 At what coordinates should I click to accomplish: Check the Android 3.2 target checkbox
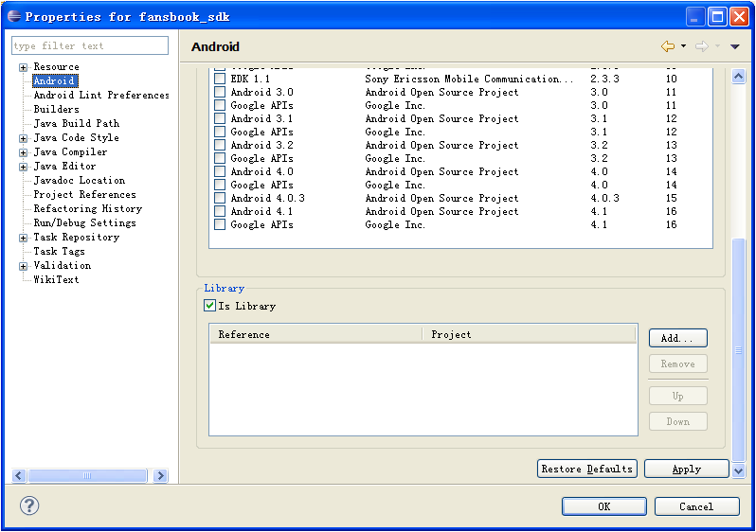click(220, 145)
